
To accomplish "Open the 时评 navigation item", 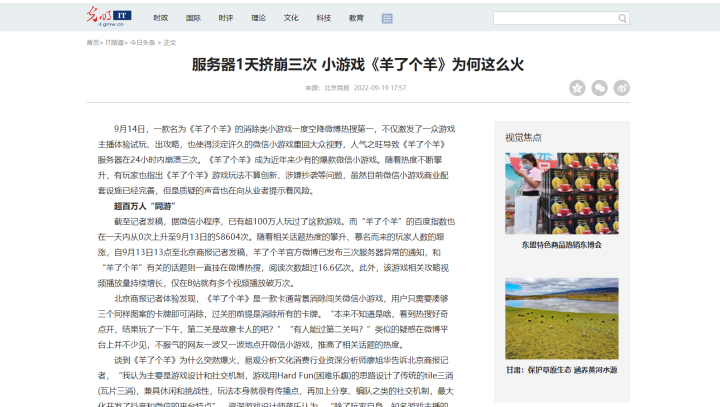I will [x=226, y=18].
